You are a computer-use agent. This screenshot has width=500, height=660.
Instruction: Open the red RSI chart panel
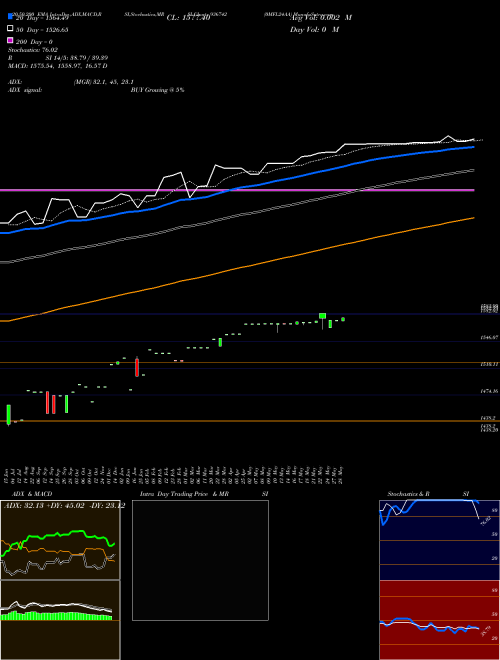click(439, 620)
